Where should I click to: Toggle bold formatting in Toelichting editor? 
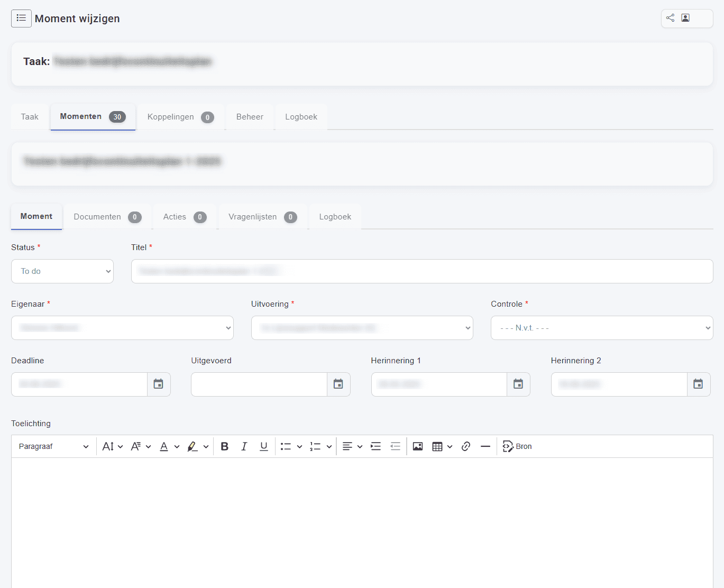(225, 446)
